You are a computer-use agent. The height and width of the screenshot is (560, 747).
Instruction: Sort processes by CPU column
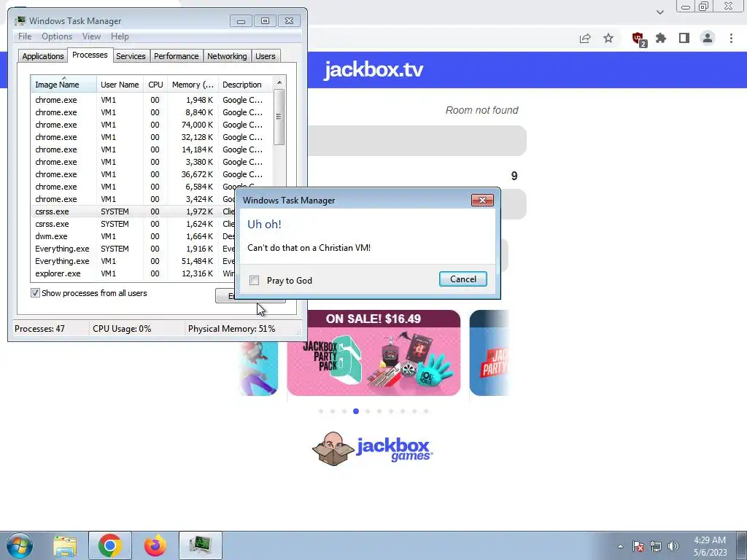tap(156, 85)
